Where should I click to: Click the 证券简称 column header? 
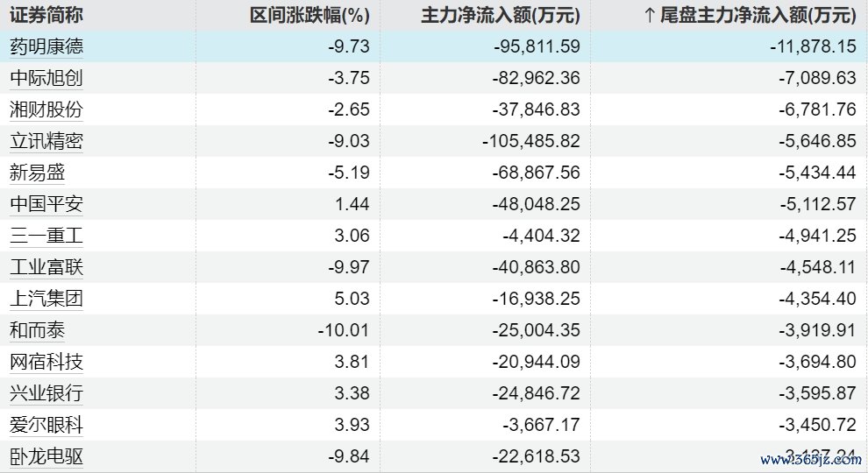click(46, 15)
